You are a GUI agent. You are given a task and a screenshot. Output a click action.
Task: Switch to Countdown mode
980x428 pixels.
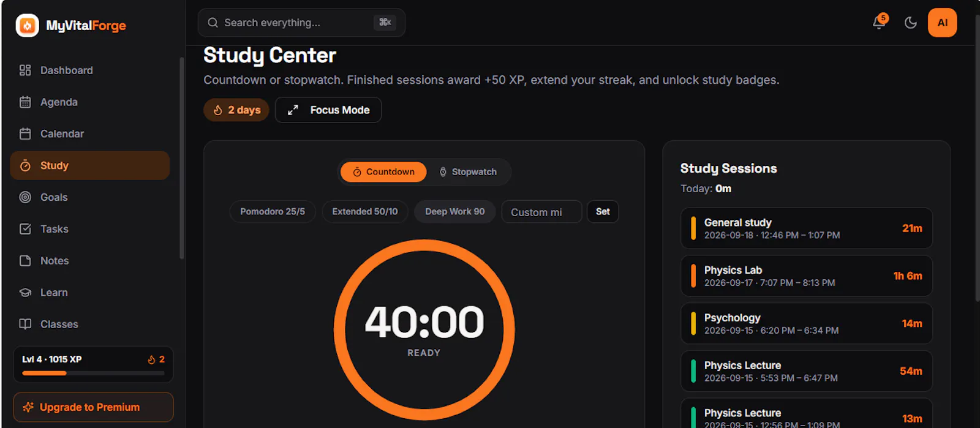tap(383, 172)
